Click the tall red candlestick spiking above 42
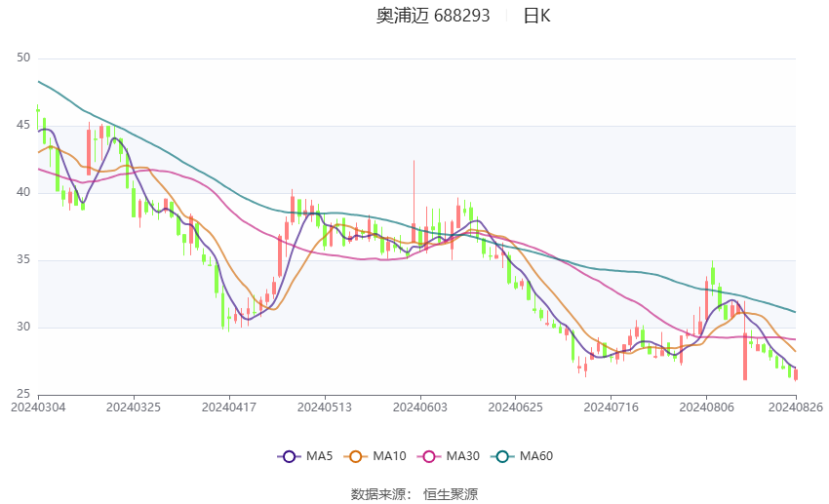 coord(414,204)
